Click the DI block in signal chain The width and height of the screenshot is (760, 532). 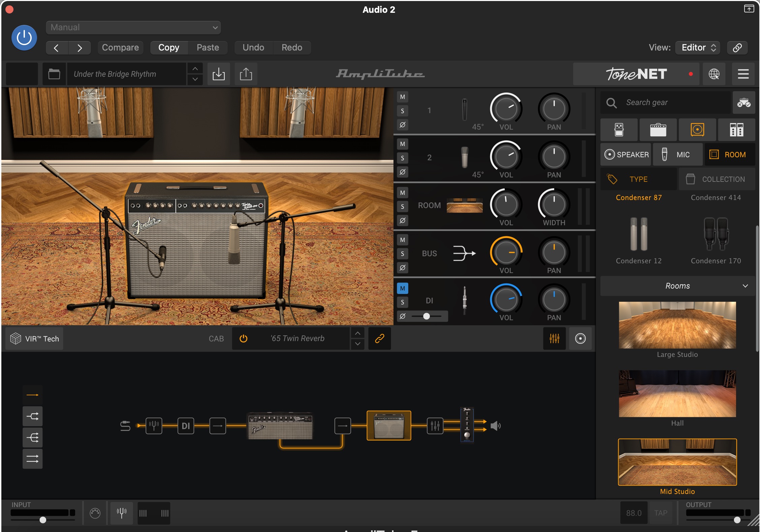click(186, 426)
